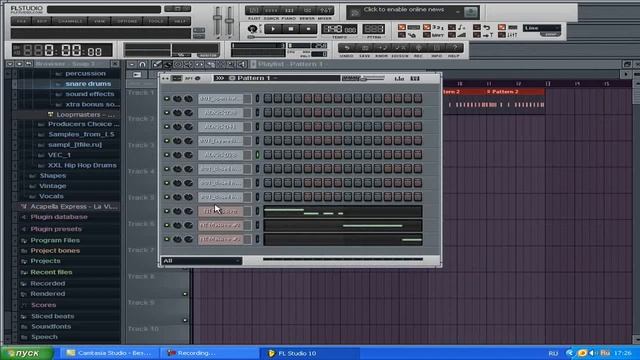
Task: Enable online news via the news panel button
Action: (x=471, y=12)
